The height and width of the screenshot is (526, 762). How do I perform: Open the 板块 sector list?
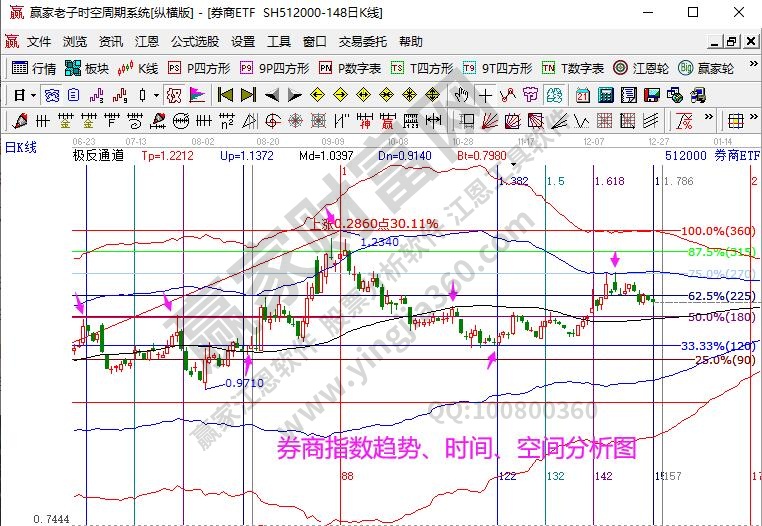86,68
